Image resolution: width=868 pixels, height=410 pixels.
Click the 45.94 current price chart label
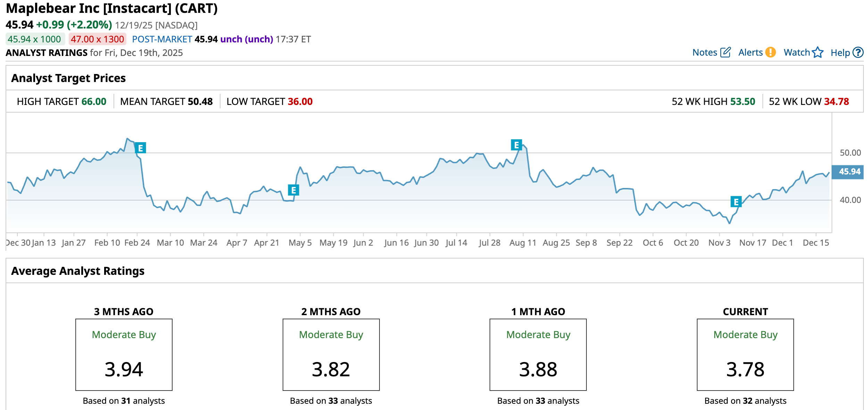coord(849,172)
